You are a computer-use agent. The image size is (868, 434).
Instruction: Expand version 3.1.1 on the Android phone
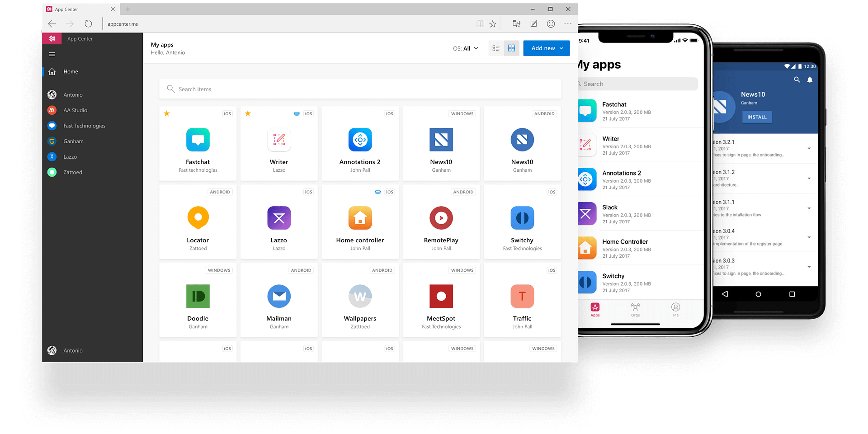[809, 208]
